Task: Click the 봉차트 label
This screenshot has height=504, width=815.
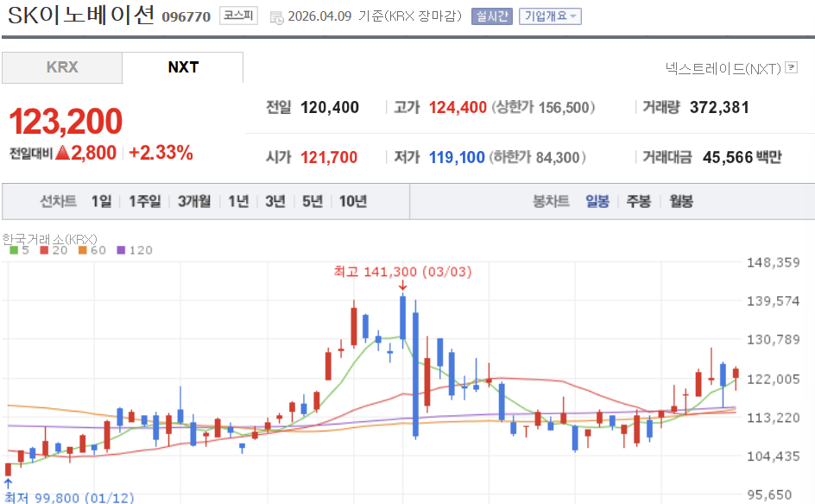Action: pyautogui.click(x=551, y=201)
